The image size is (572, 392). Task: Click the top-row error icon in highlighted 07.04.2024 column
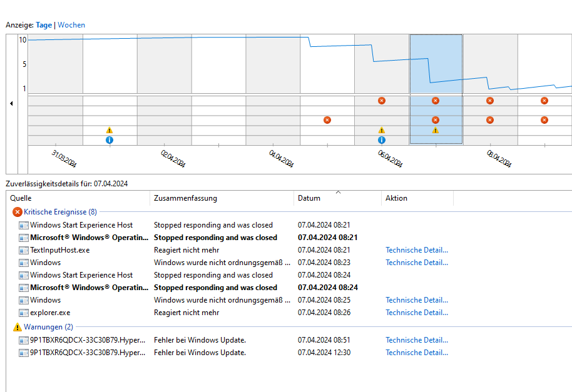[436, 101]
